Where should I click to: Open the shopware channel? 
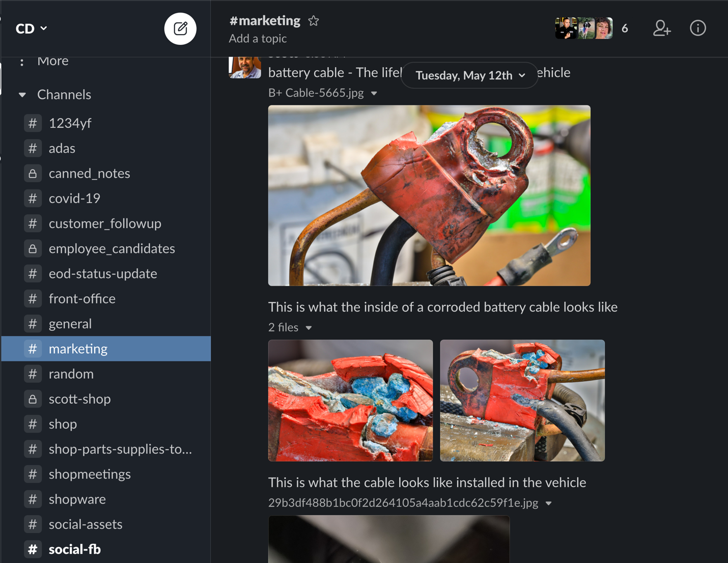coord(106,499)
